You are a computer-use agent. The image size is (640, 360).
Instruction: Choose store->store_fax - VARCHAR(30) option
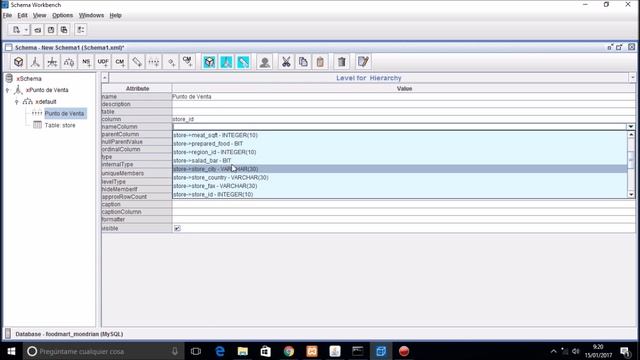point(400,186)
